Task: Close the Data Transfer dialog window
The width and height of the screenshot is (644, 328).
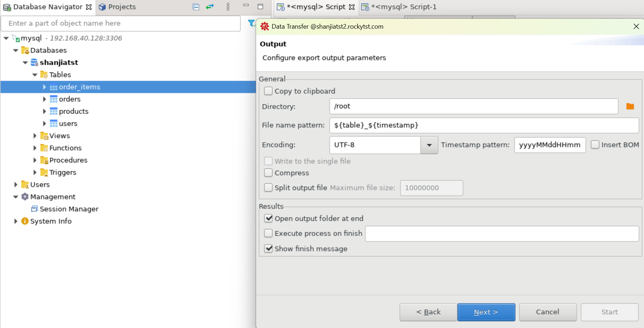Action: click(636, 27)
